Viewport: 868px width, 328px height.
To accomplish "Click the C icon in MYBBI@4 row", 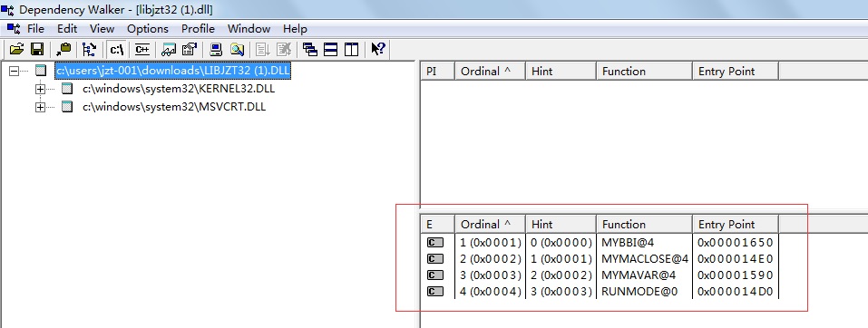I will [x=435, y=242].
